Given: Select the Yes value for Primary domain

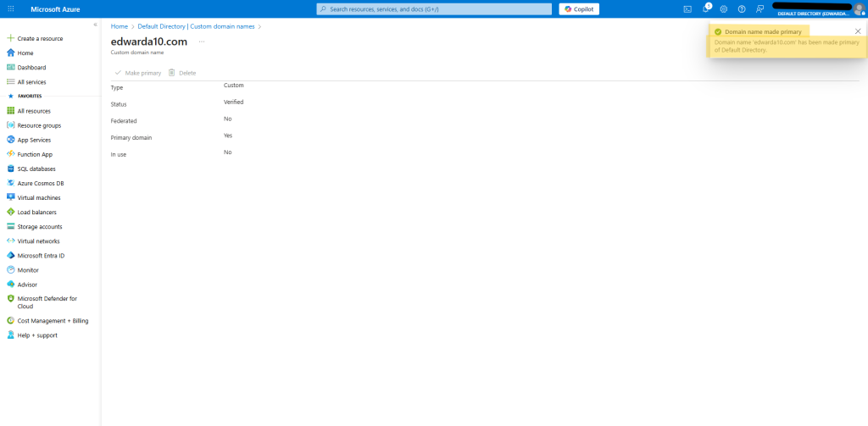Looking at the screenshot, I should click(x=228, y=136).
